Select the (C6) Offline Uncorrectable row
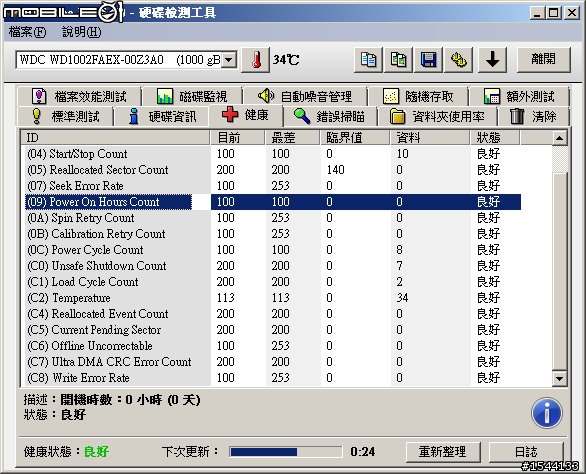This screenshot has width=586, height=474. pos(273,346)
